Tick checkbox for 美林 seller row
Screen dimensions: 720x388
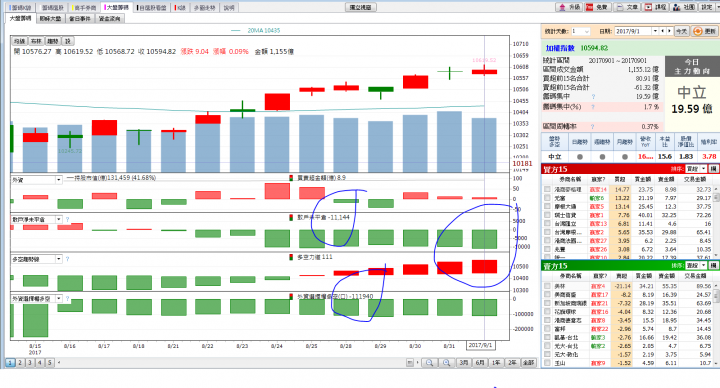click(x=547, y=286)
